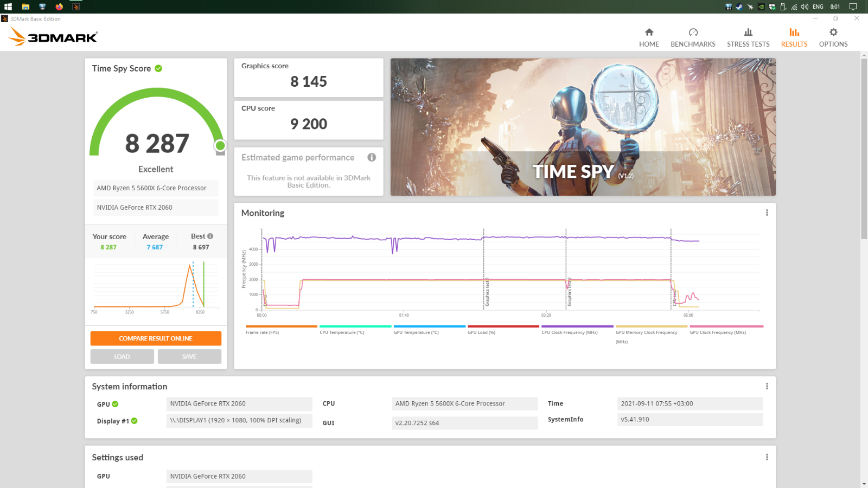Click the info icon next to Best score
Image resolution: width=868 pixels, height=488 pixels.
[210, 236]
